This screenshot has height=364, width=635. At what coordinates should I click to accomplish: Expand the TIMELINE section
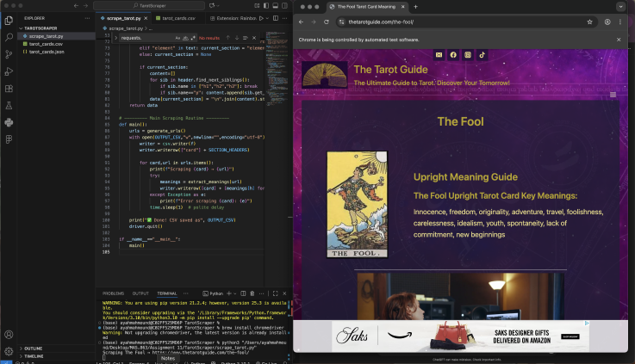(x=34, y=355)
